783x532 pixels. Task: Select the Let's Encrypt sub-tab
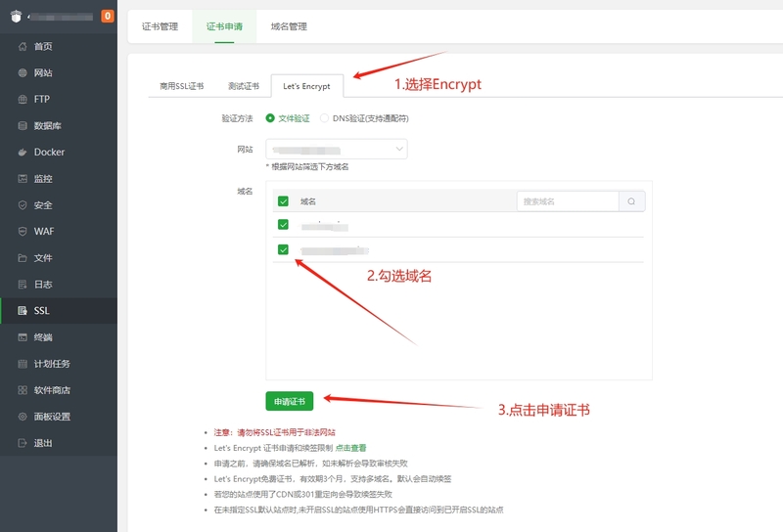point(306,86)
